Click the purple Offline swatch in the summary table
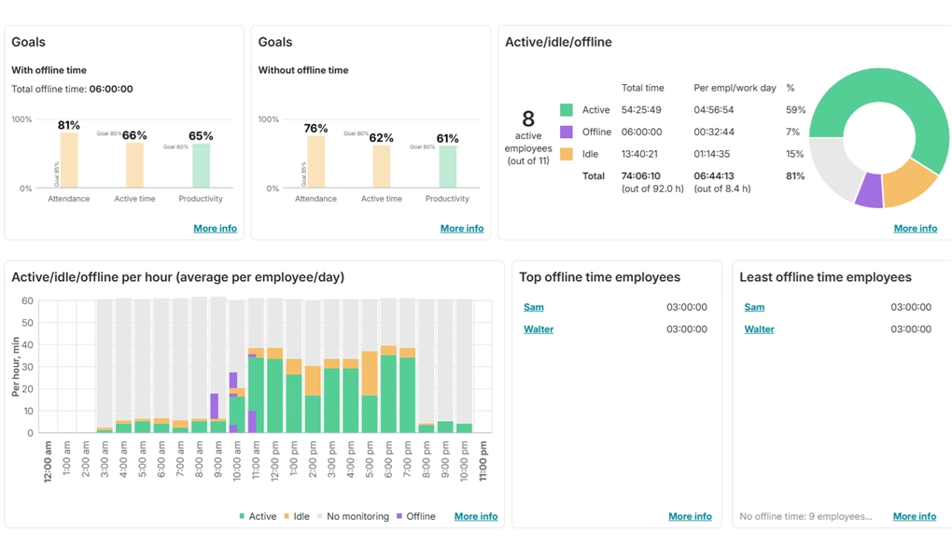The height and width of the screenshot is (560, 952). 566,132
